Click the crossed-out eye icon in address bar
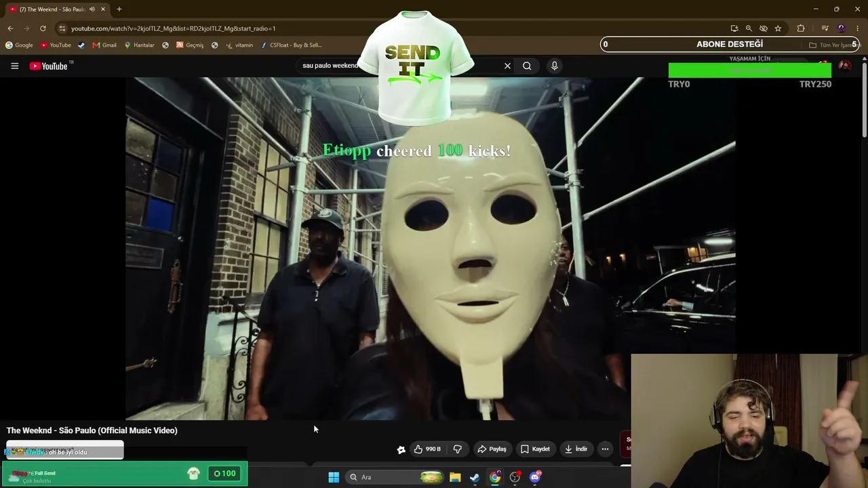868x488 pixels. 764,28
